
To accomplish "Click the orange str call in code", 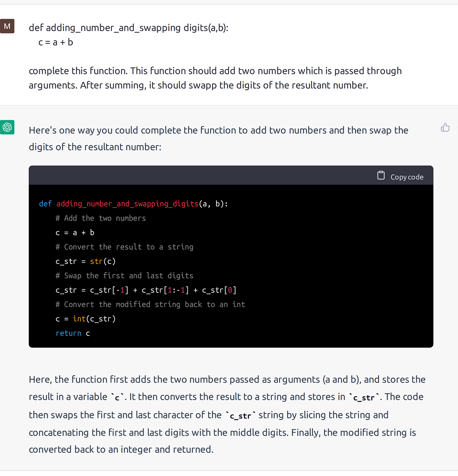I will pyautogui.click(x=96, y=261).
